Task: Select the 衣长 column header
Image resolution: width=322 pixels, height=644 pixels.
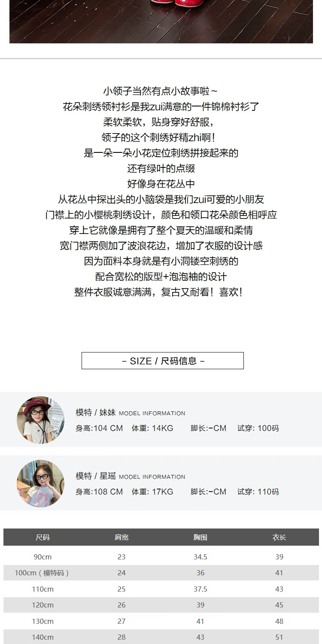Action: coord(279,537)
